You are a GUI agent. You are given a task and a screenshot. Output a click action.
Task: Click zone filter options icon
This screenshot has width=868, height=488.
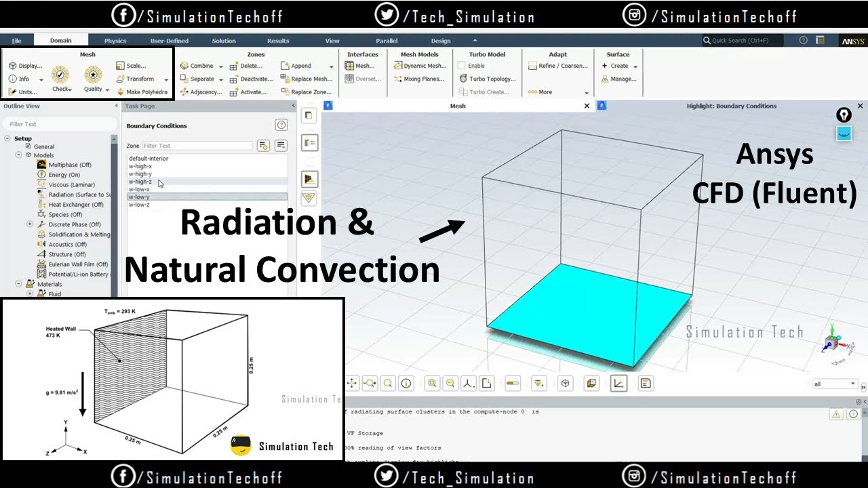click(264, 146)
